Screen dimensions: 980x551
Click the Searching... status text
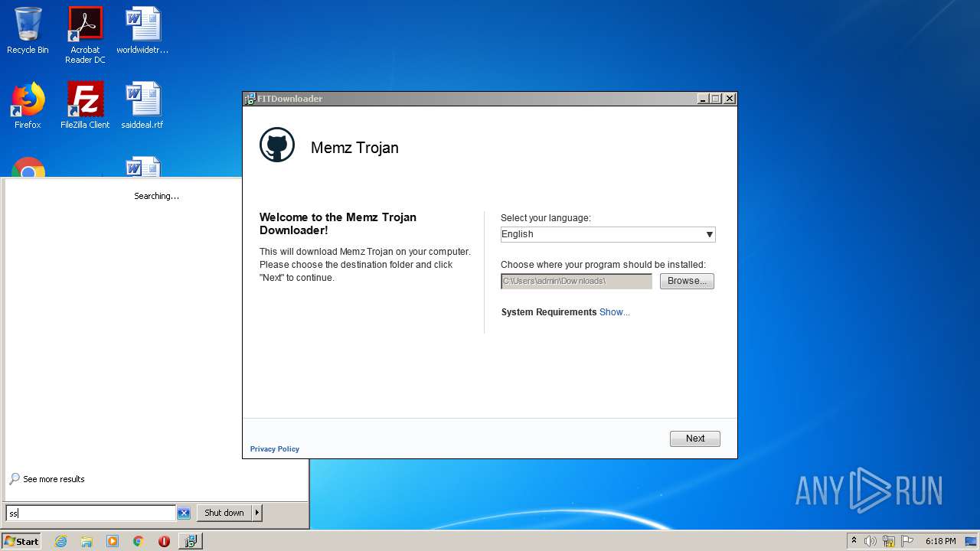pos(157,196)
